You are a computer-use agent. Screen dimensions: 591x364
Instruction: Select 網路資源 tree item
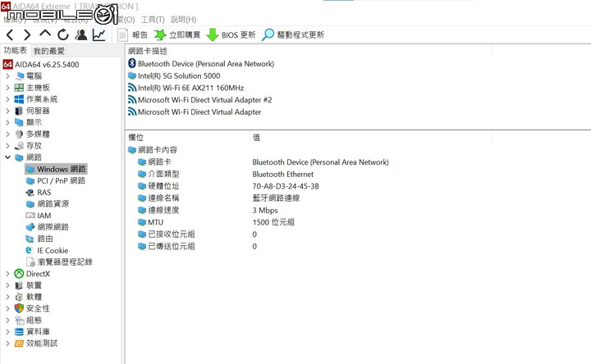(x=48, y=204)
